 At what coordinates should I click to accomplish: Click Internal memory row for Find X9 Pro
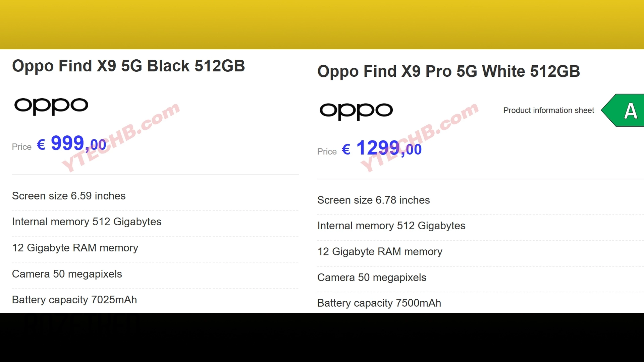coord(391,226)
